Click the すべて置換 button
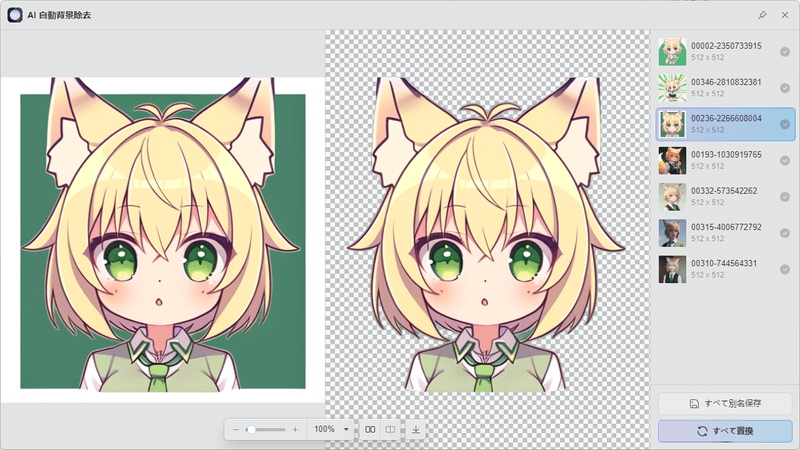This screenshot has height=450, width=800. pyautogui.click(x=725, y=431)
